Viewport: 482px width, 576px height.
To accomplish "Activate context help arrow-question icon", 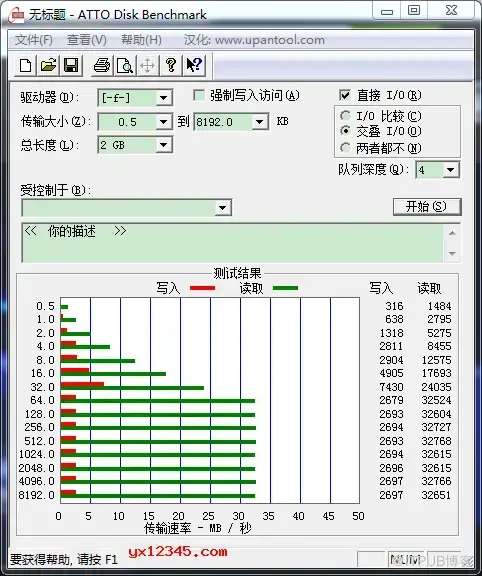I will click(194, 65).
